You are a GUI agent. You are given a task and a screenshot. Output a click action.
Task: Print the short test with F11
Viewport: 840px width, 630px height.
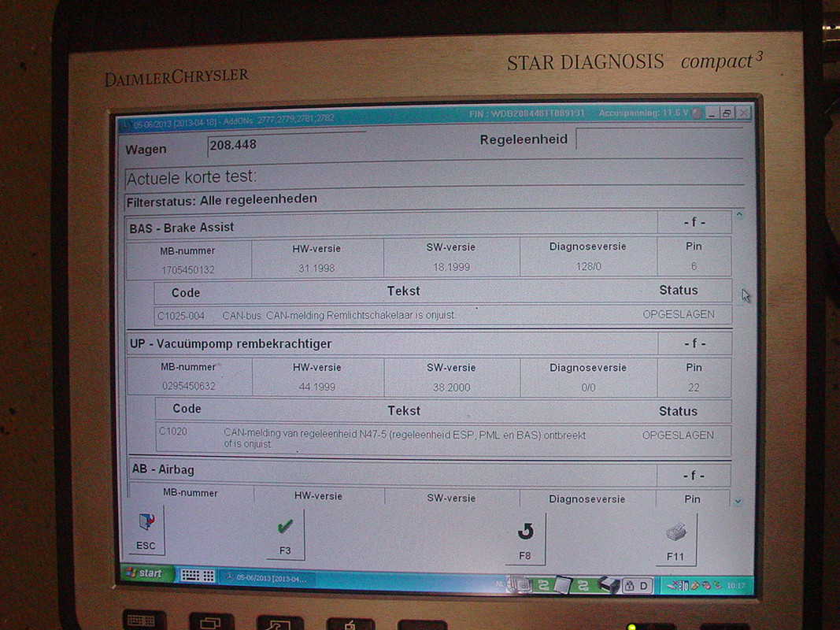(x=676, y=539)
